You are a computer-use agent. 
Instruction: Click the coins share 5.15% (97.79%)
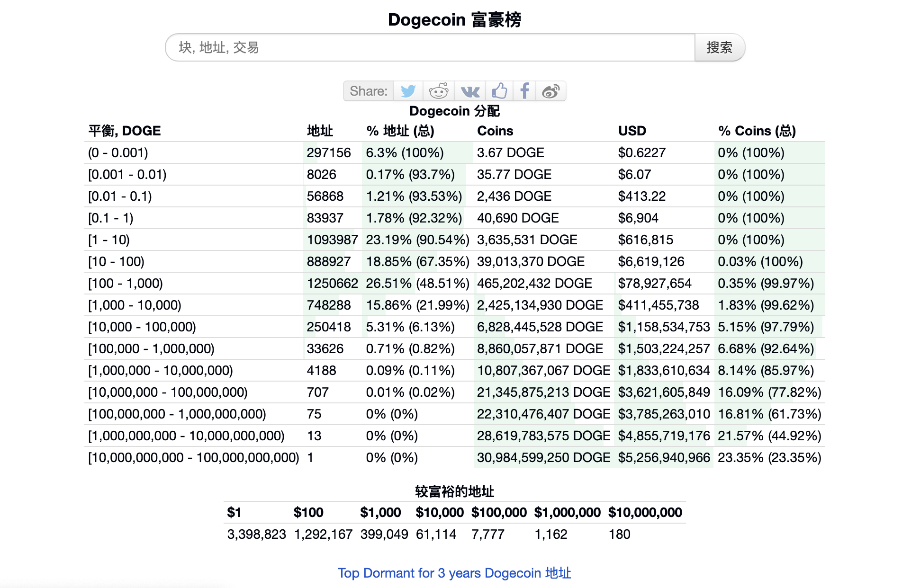click(x=766, y=327)
